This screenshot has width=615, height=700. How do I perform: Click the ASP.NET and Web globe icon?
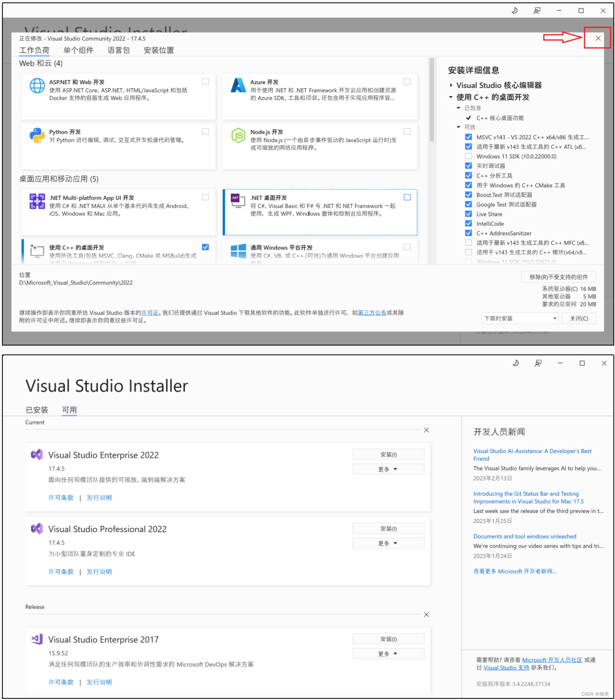point(37,86)
